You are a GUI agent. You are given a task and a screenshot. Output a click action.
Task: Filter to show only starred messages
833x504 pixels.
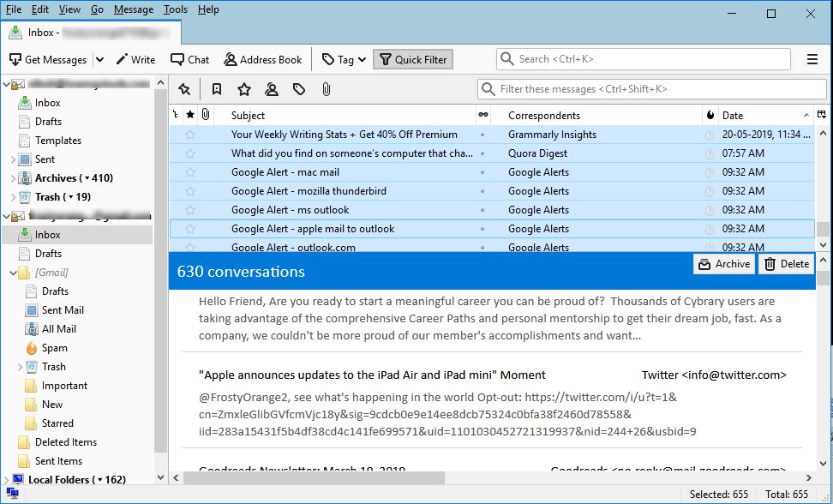(x=244, y=89)
